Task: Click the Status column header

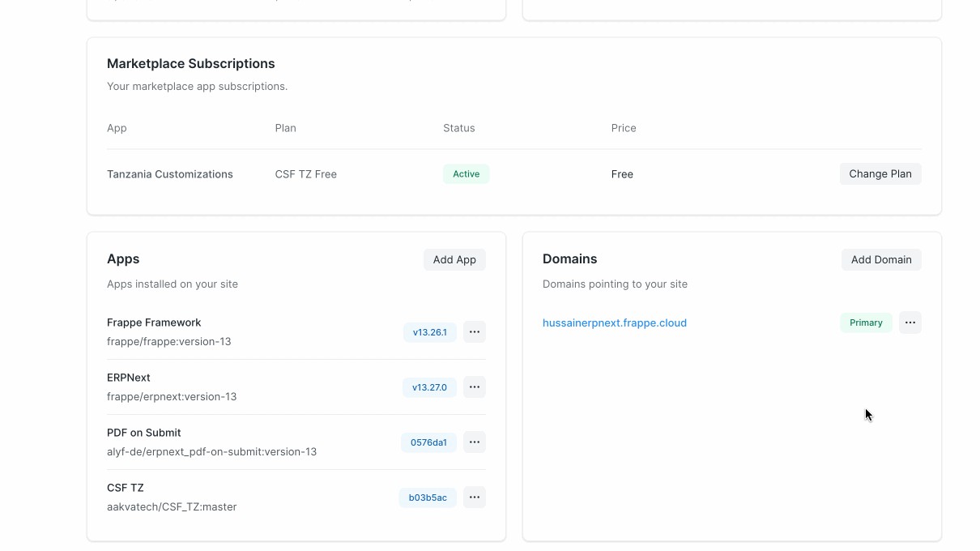Action: [459, 128]
